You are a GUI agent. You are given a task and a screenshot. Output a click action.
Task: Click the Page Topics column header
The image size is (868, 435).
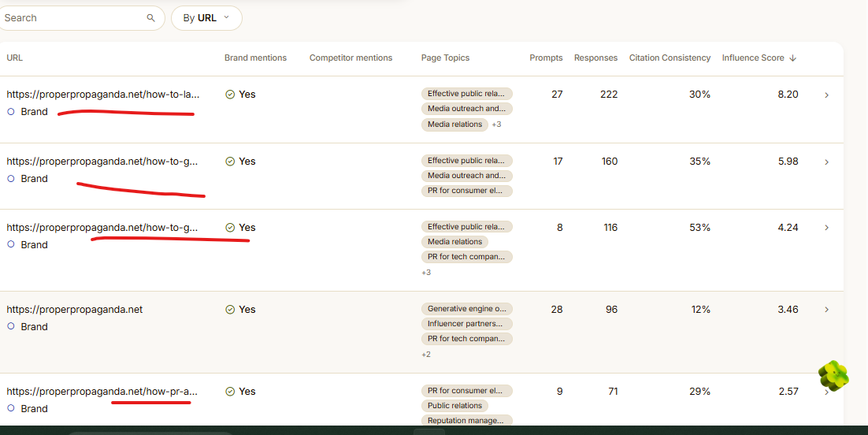445,58
